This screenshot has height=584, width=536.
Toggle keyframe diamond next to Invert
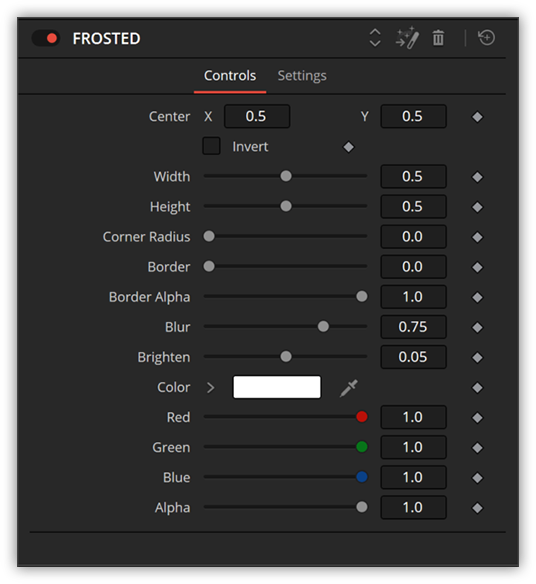(349, 147)
